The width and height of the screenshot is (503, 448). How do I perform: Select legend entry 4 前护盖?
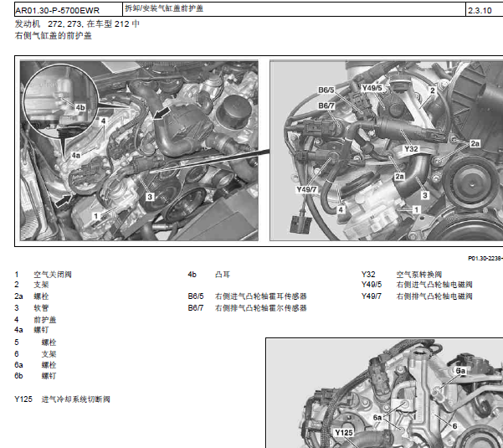35,320
